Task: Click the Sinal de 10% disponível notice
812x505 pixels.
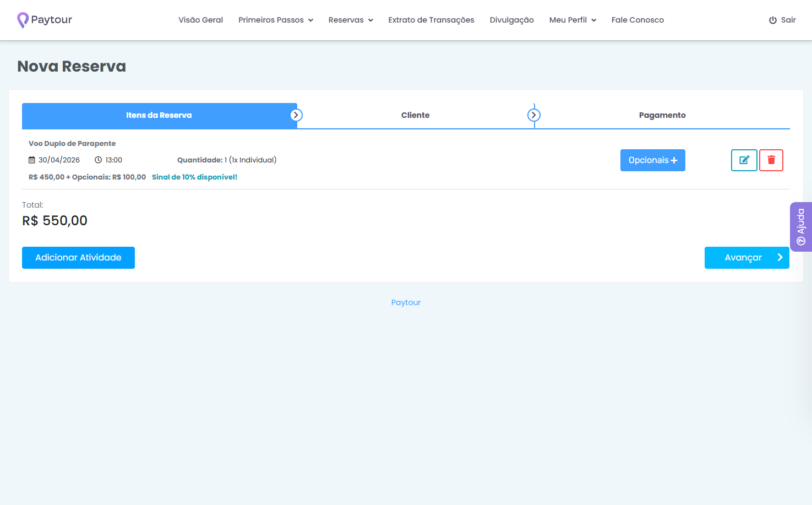Action: coord(194,177)
